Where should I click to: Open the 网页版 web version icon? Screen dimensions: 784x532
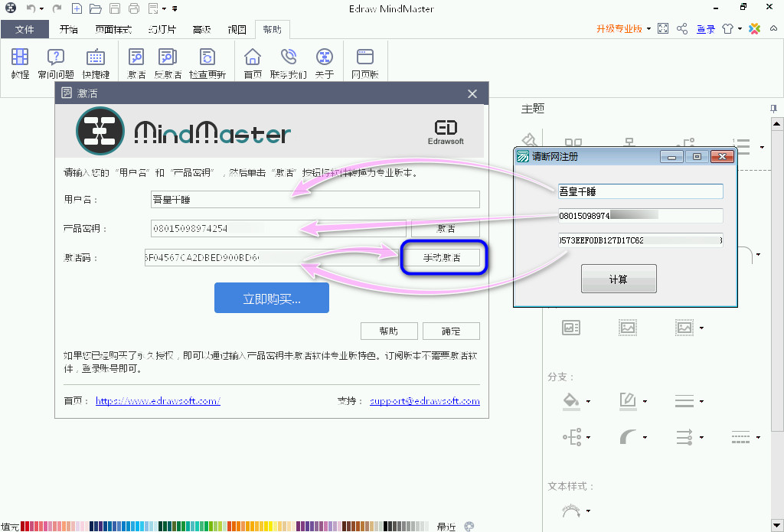coord(364,63)
